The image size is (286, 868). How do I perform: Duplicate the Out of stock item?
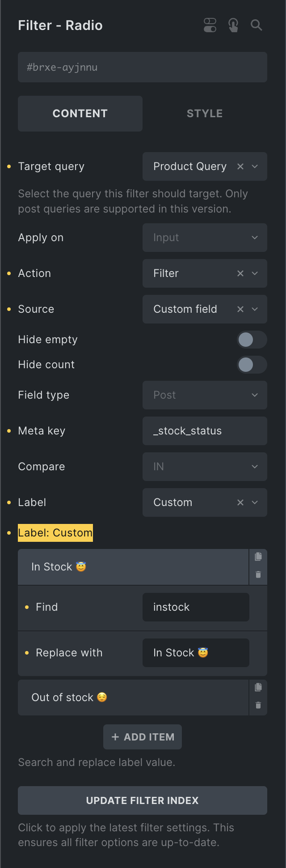(258, 687)
